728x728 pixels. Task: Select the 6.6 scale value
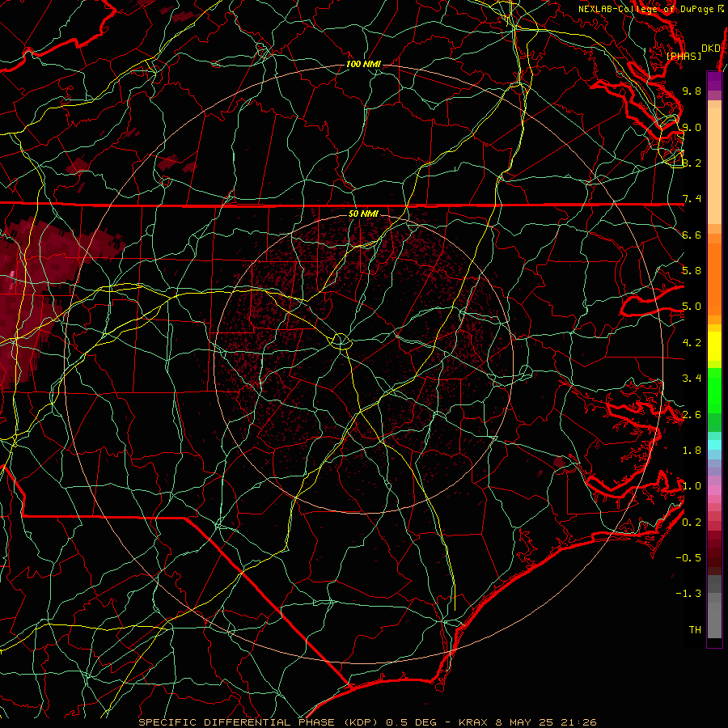click(692, 235)
